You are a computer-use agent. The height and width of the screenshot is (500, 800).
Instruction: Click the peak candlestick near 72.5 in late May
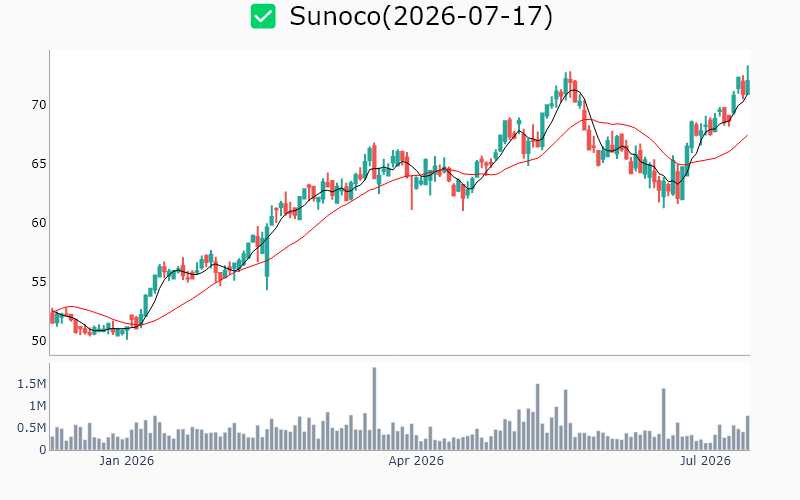point(570,84)
